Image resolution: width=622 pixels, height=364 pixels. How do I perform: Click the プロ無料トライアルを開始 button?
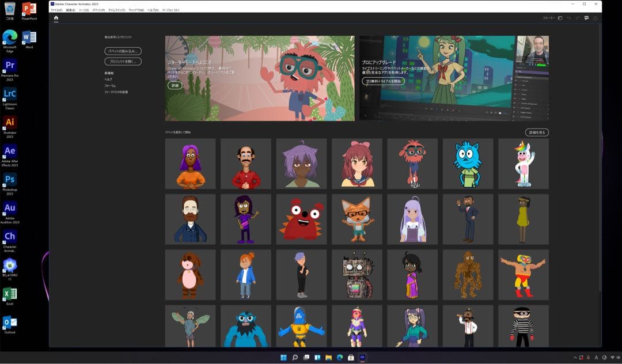pos(383,81)
